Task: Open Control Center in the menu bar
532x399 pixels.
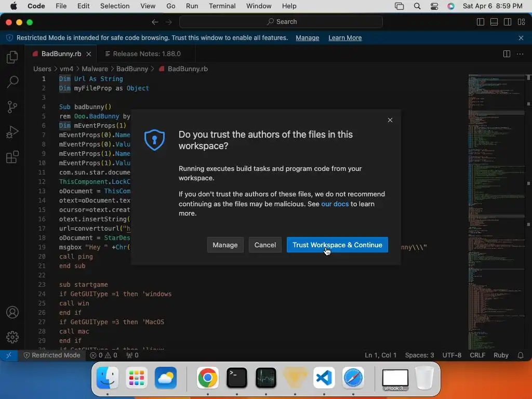Action: (x=434, y=6)
